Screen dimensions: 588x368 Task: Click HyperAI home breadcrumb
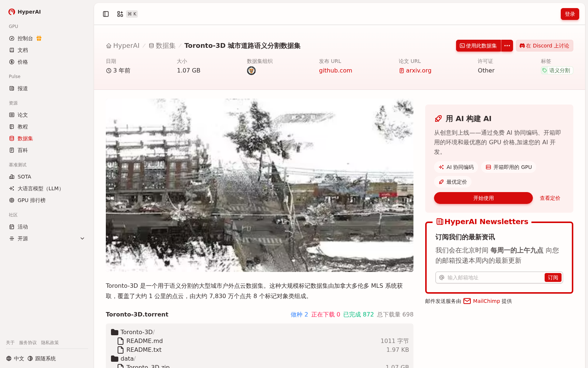click(123, 46)
